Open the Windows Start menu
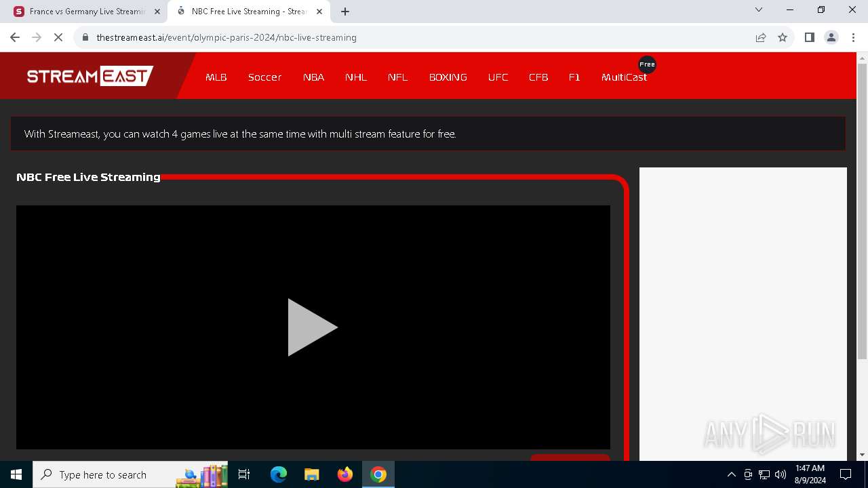 pos(16,474)
